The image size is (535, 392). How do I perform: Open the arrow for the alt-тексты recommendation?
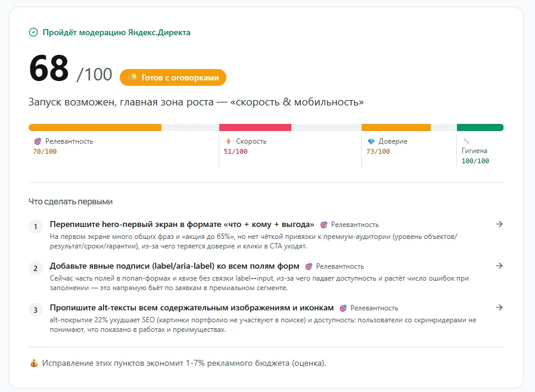[499, 307]
